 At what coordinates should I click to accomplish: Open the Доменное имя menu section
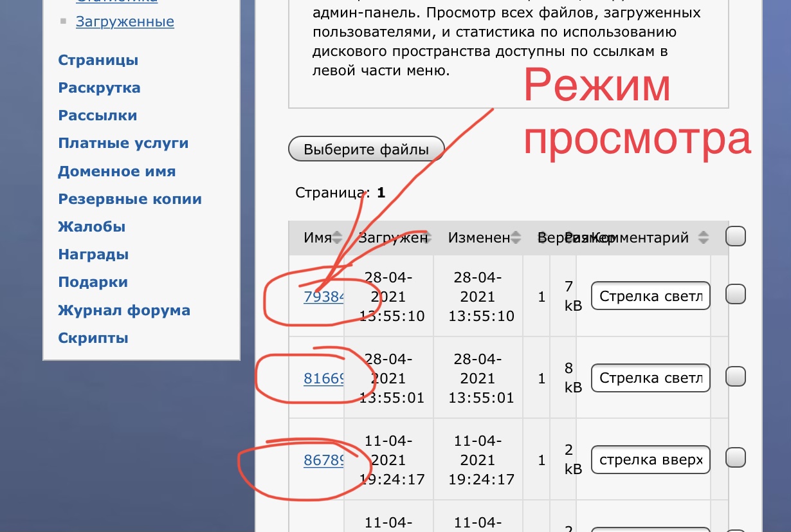[117, 172]
